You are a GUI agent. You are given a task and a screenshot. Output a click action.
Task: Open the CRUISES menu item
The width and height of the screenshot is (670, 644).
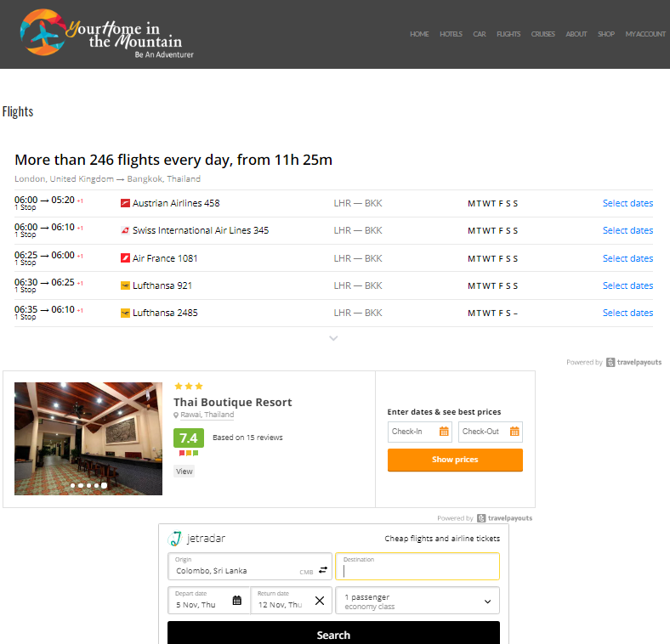coord(543,34)
